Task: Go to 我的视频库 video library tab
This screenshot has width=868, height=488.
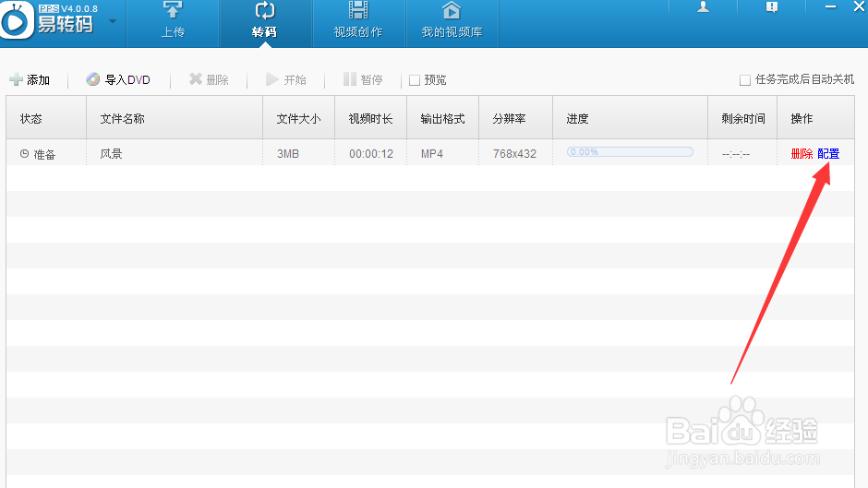Action: (452, 23)
